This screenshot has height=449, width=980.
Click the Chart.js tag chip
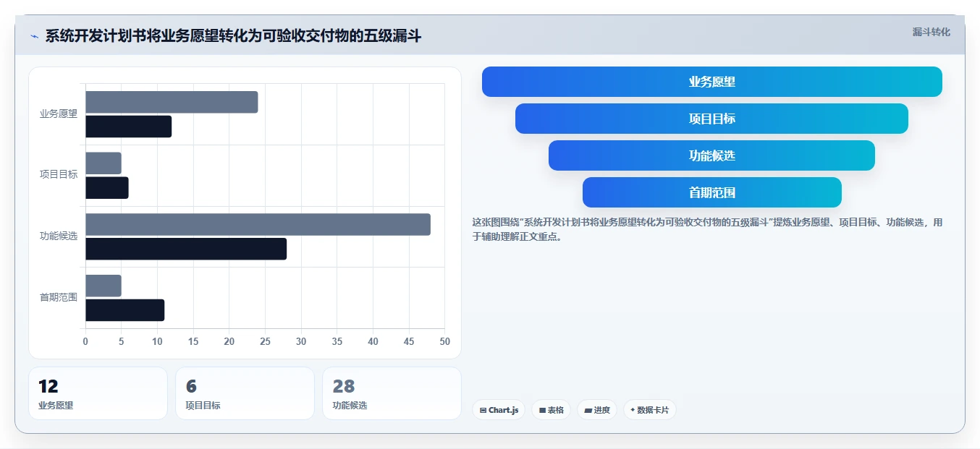[499, 410]
